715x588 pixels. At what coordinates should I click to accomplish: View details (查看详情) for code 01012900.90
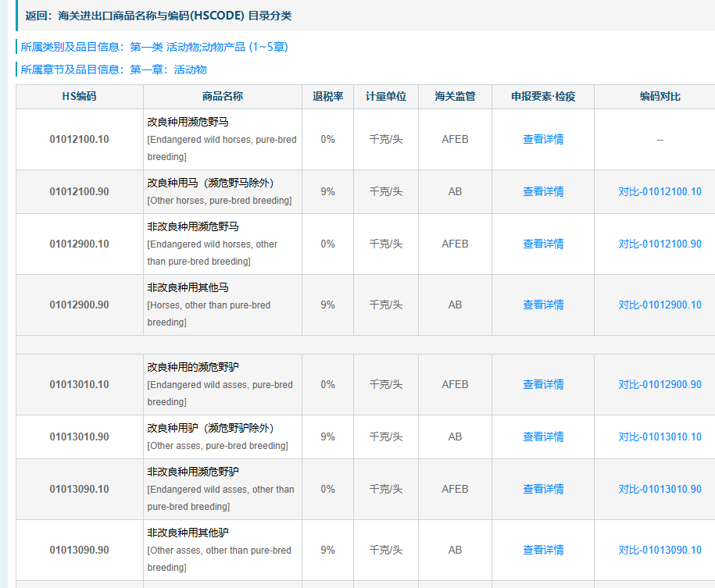[542, 305]
